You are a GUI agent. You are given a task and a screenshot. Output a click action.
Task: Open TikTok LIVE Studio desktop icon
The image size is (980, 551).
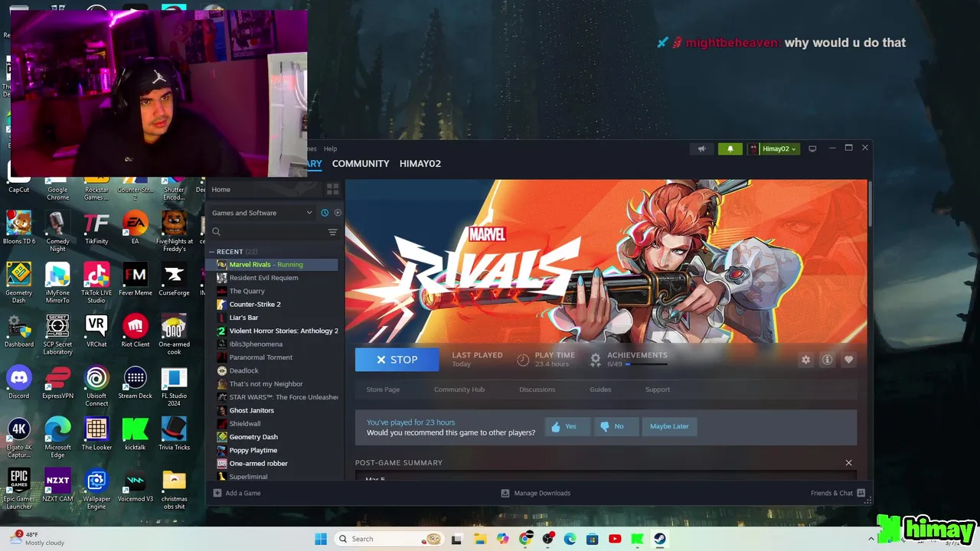[96, 283]
